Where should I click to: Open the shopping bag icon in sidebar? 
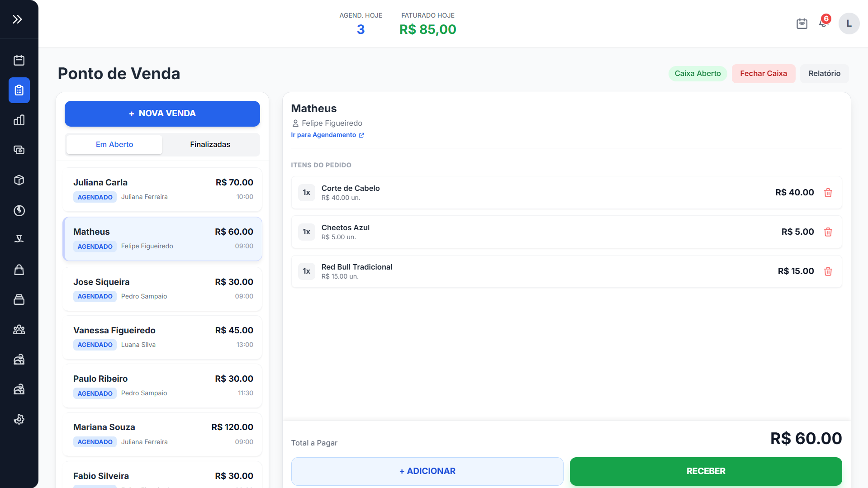coord(19,270)
